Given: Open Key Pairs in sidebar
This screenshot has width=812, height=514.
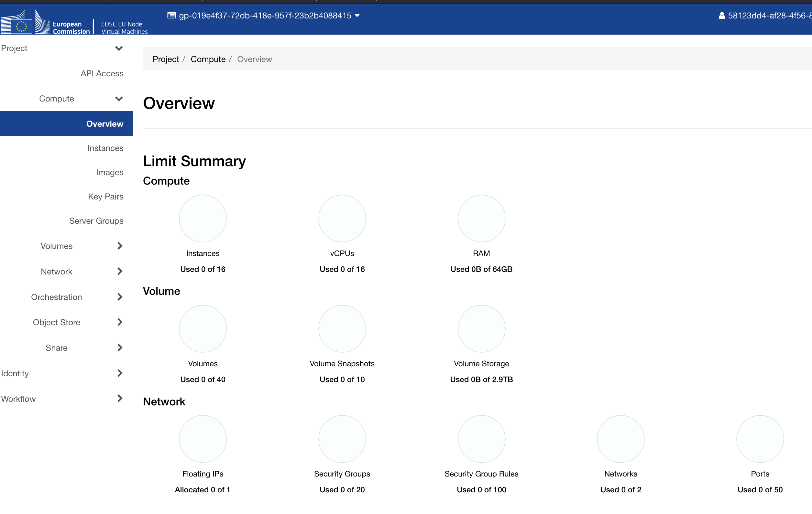Looking at the screenshot, I should click(x=105, y=197).
